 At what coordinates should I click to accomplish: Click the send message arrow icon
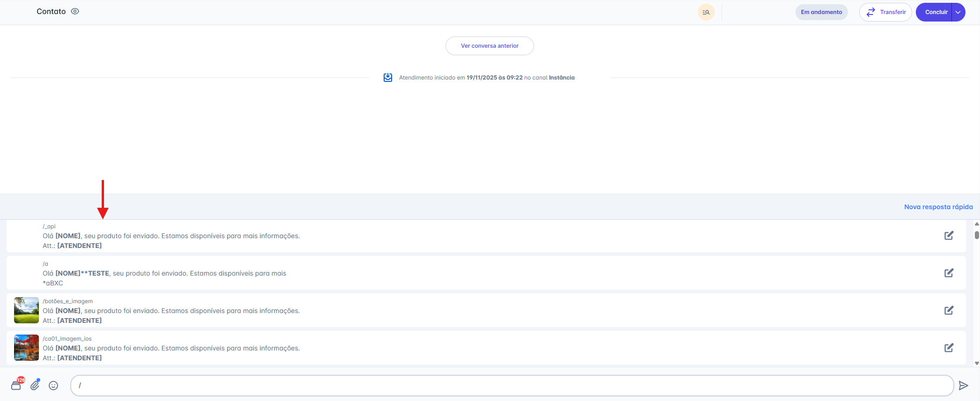click(963, 386)
